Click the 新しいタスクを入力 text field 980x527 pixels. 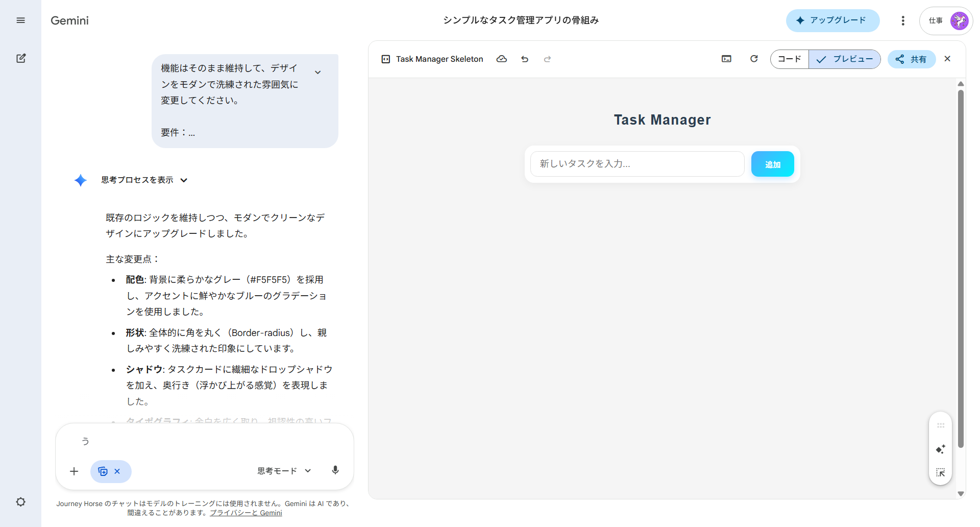point(637,163)
